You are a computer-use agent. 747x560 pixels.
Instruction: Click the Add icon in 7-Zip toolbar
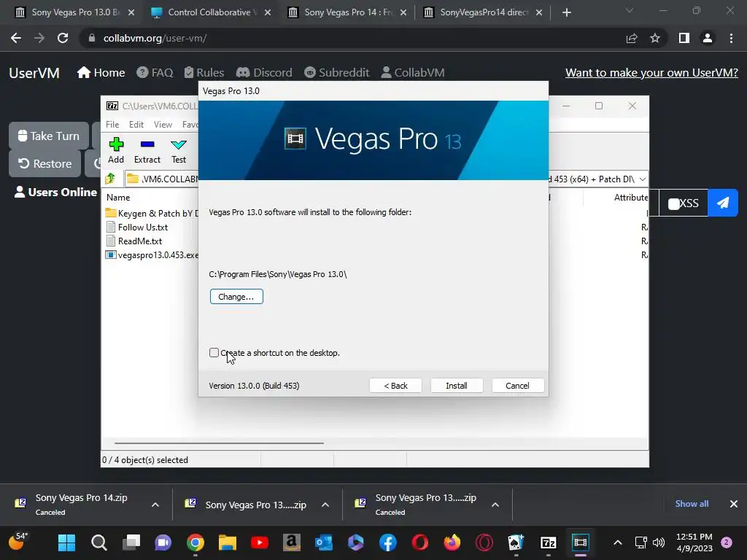coord(116,150)
